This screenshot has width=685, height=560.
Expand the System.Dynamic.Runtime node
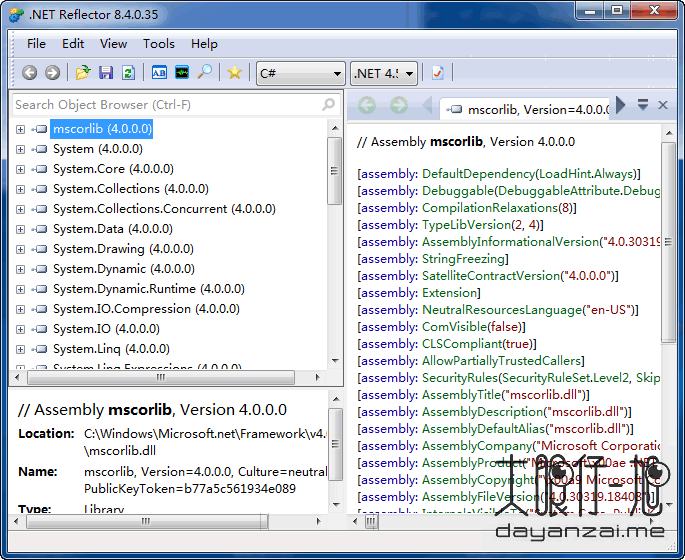tap(21, 289)
